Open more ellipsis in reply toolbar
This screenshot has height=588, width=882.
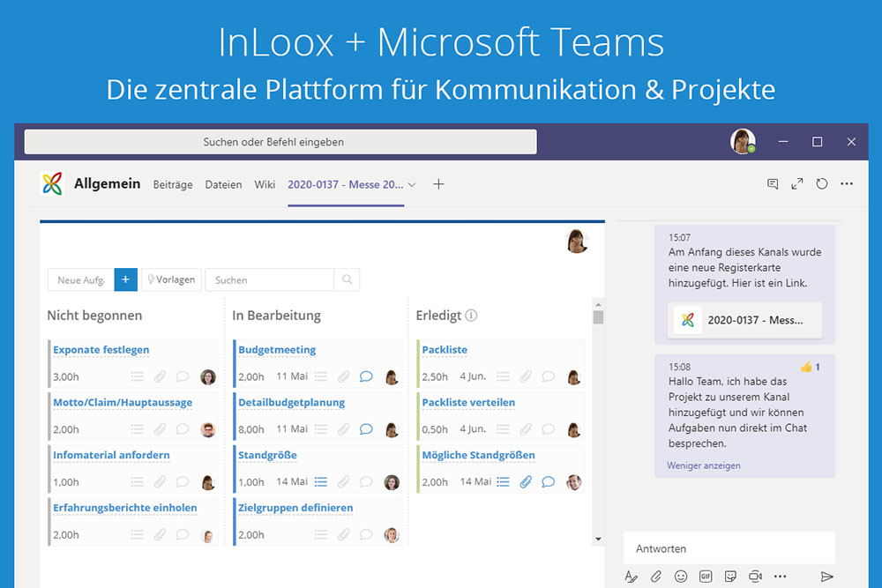tap(781, 577)
